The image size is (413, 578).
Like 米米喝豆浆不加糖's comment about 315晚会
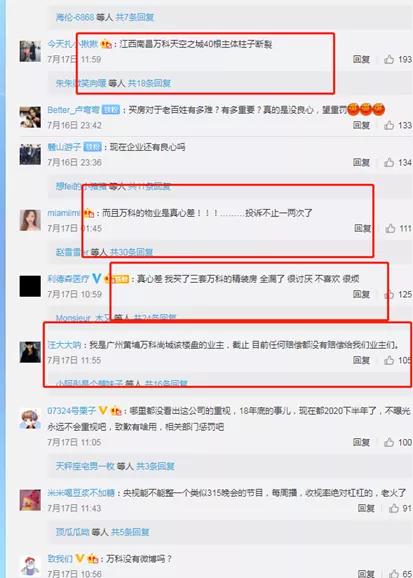pyautogui.click(x=394, y=508)
